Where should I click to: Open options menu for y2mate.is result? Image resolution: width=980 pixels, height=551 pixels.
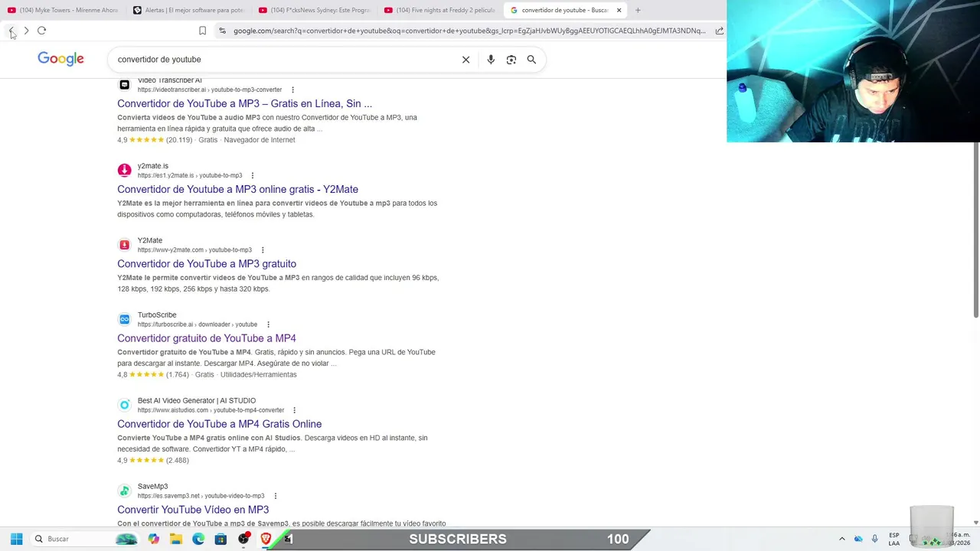(252, 175)
